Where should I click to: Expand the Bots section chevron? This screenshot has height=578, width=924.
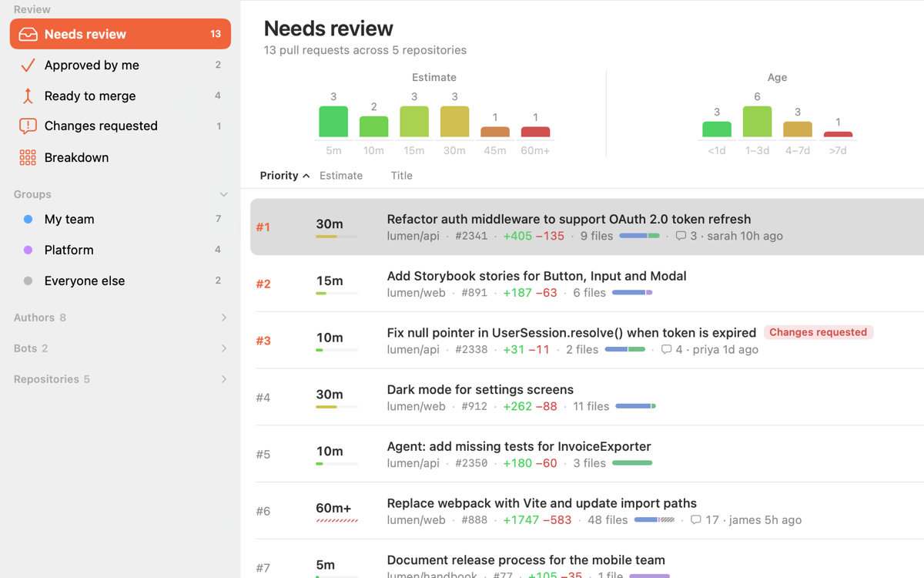(224, 348)
